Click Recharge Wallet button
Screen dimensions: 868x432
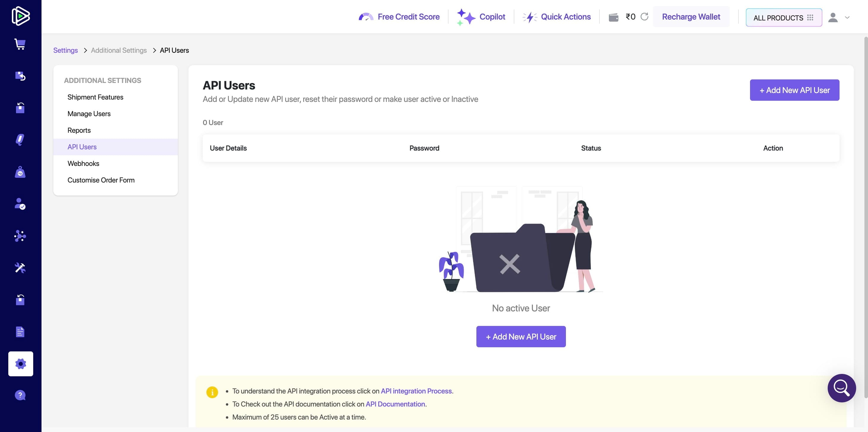tap(691, 17)
